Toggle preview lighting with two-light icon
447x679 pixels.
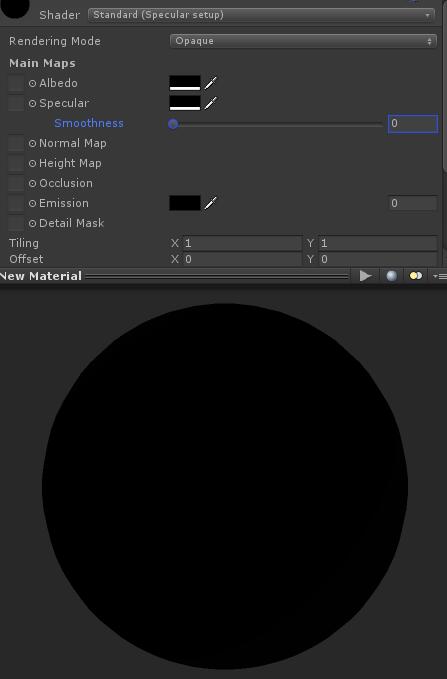(415, 276)
